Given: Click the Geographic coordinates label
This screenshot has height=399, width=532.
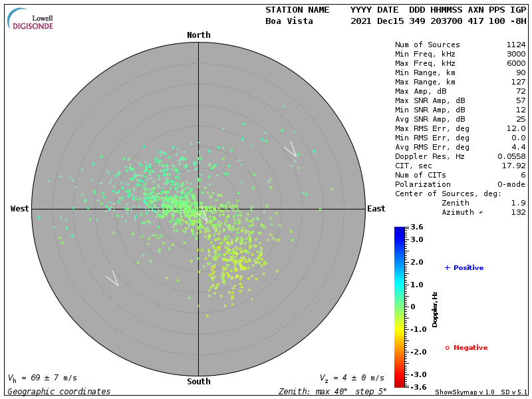Looking at the screenshot, I should point(59,392).
